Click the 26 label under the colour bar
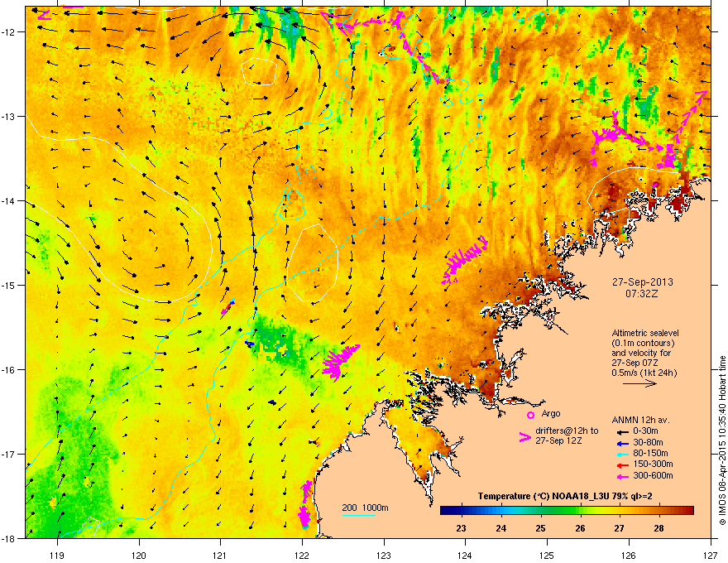728x563 pixels. 580,528
